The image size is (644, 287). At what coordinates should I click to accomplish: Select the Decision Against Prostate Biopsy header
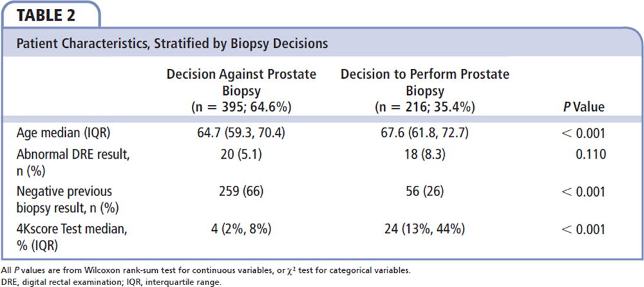241,90
